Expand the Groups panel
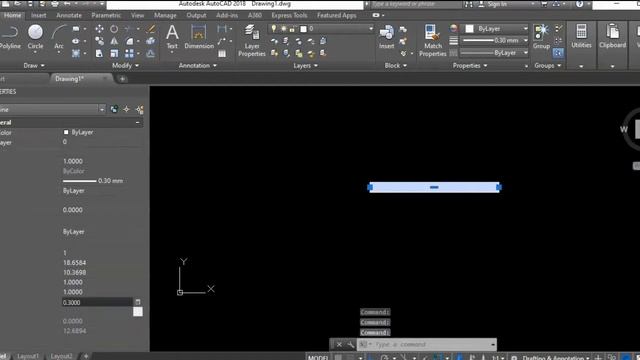 click(x=547, y=65)
